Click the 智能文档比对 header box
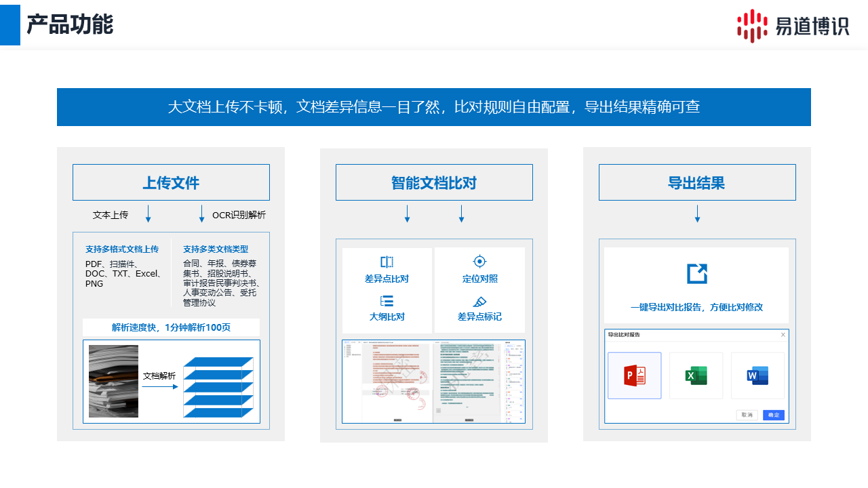The height and width of the screenshot is (488, 868). point(434,182)
